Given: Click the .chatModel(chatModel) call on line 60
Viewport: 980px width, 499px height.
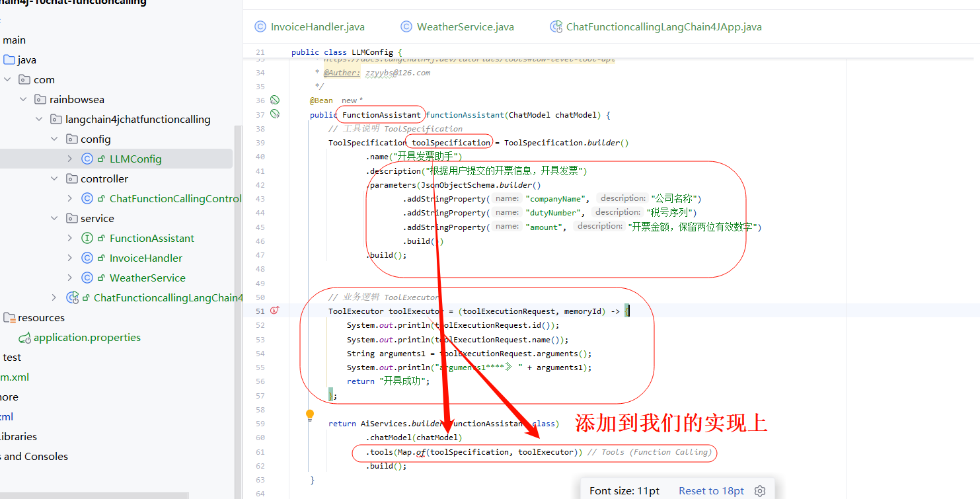Looking at the screenshot, I should click(x=414, y=438).
